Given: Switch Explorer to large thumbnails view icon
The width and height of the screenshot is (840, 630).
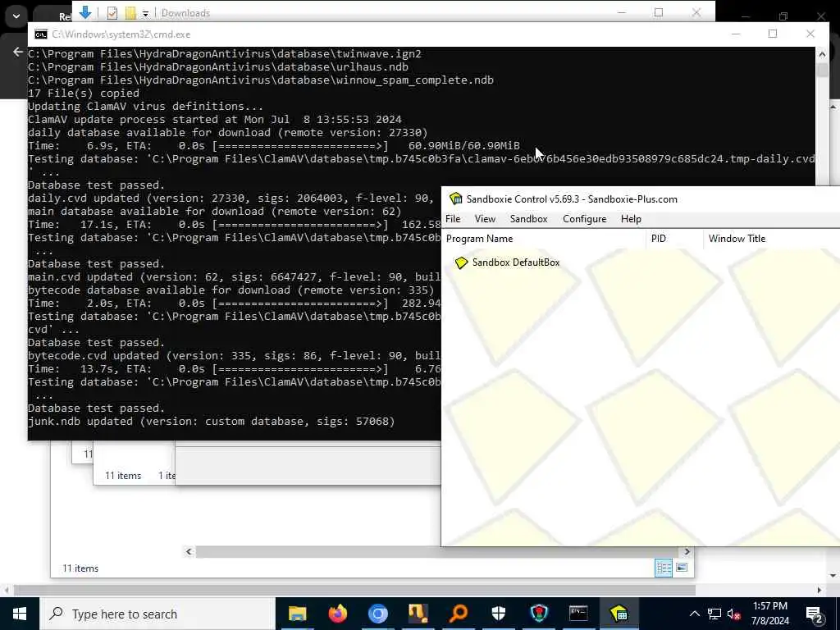Looking at the screenshot, I should 682,568.
